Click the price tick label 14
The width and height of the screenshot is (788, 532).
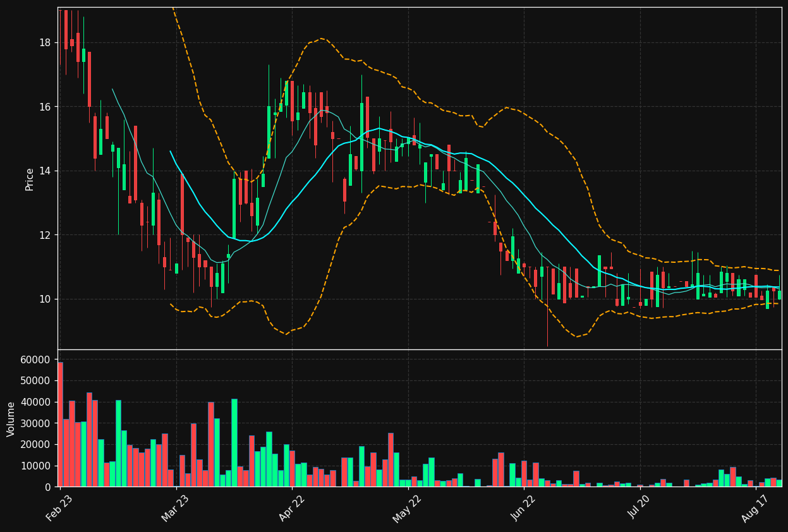point(45,171)
